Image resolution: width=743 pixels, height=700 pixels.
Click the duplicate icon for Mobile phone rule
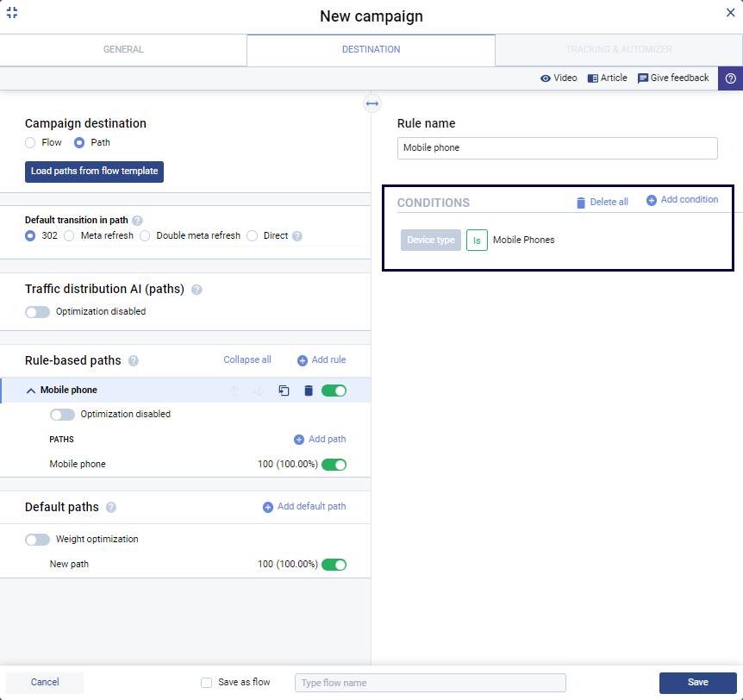(284, 391)
